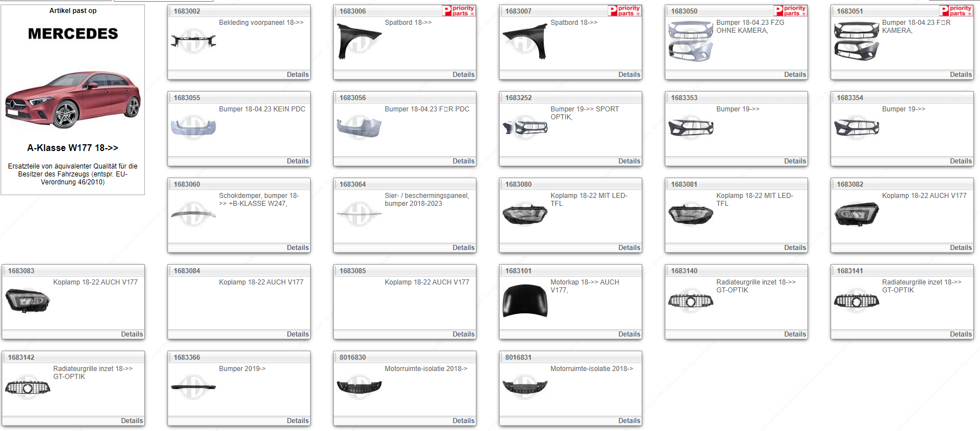Open the grille thumbnail of part 1683140
The width and height of the screenshot is (980, 431).
tap(690, 301)
